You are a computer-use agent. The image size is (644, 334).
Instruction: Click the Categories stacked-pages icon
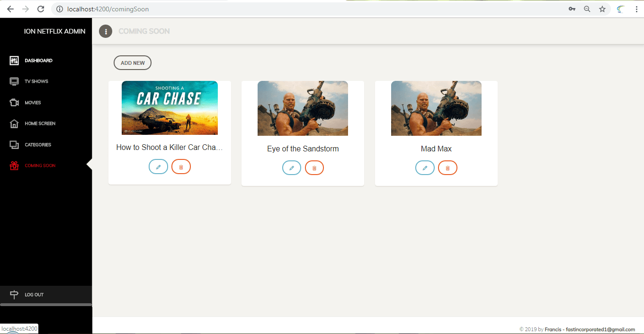(13, 145)
